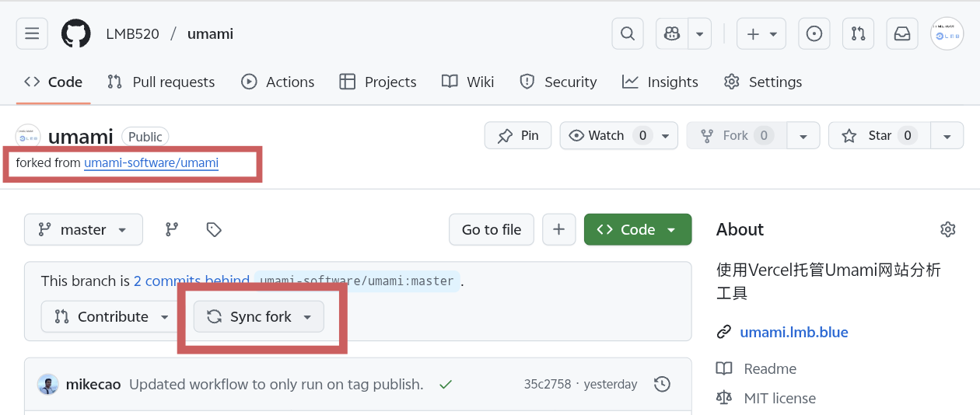Pin the umami repository
The image size is (980, 415).
518,135
